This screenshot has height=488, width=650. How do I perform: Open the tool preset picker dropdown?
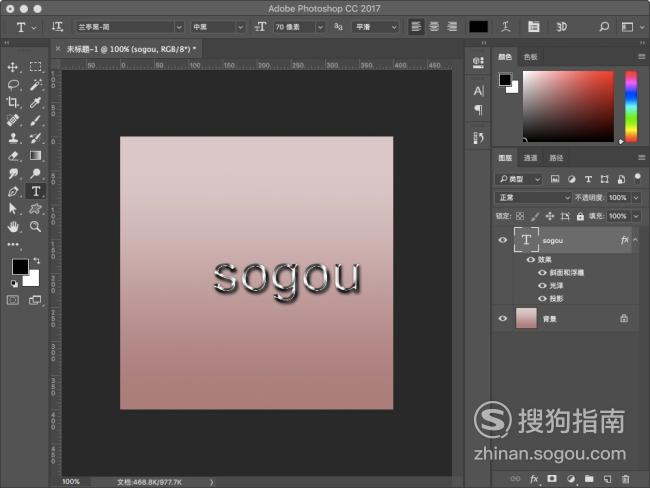pyautogui.click(x=25, y=27)
